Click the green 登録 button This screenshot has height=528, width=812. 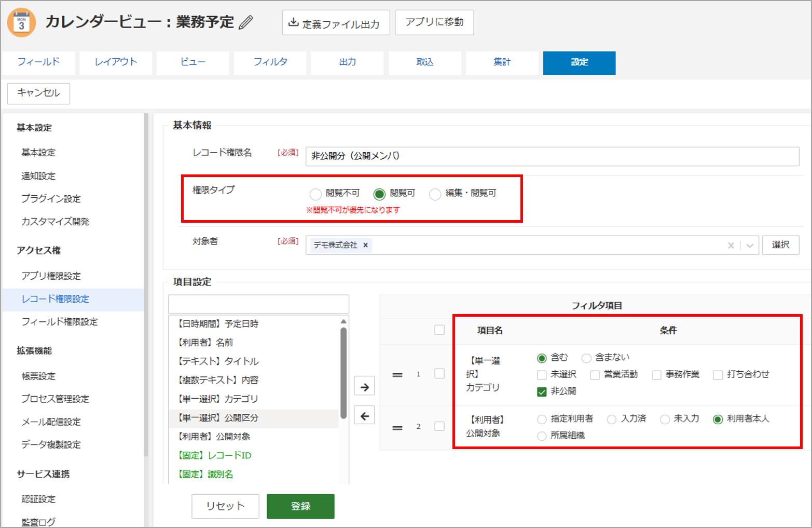(300, 506)
